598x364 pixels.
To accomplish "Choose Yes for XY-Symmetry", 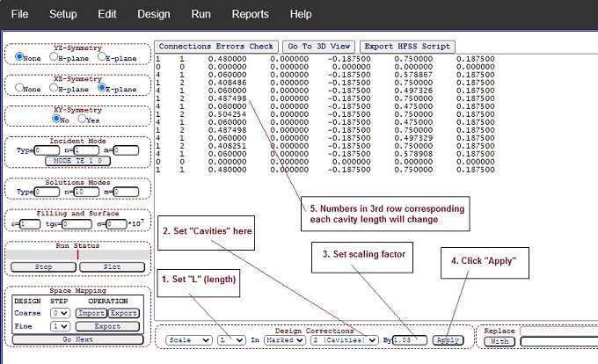I will [83, 119].
